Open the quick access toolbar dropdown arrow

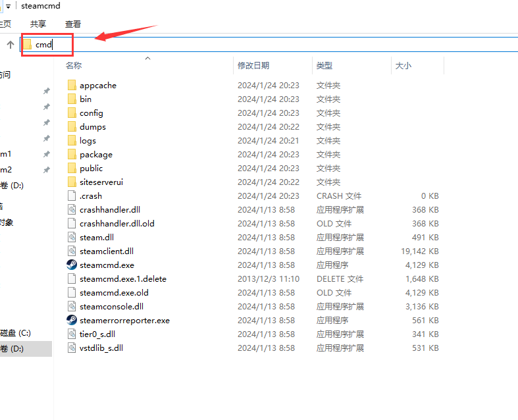pyautogui.click(x=9, y=7)
